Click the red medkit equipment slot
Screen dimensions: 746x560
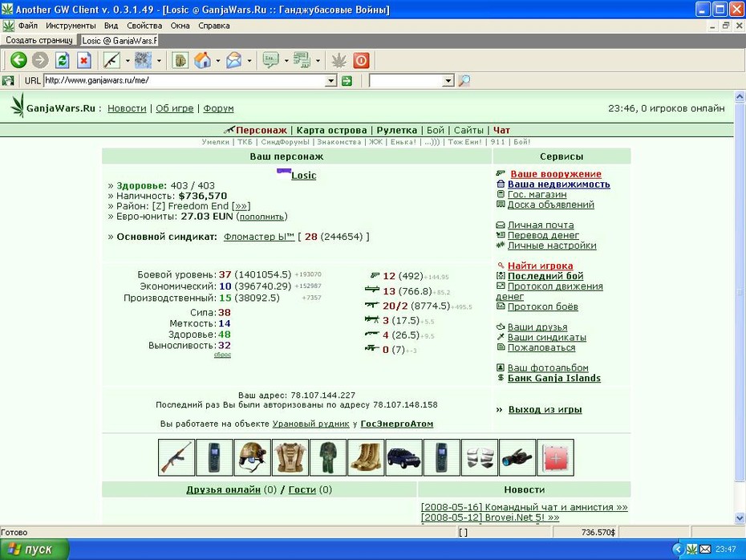(x=555, y=457)
